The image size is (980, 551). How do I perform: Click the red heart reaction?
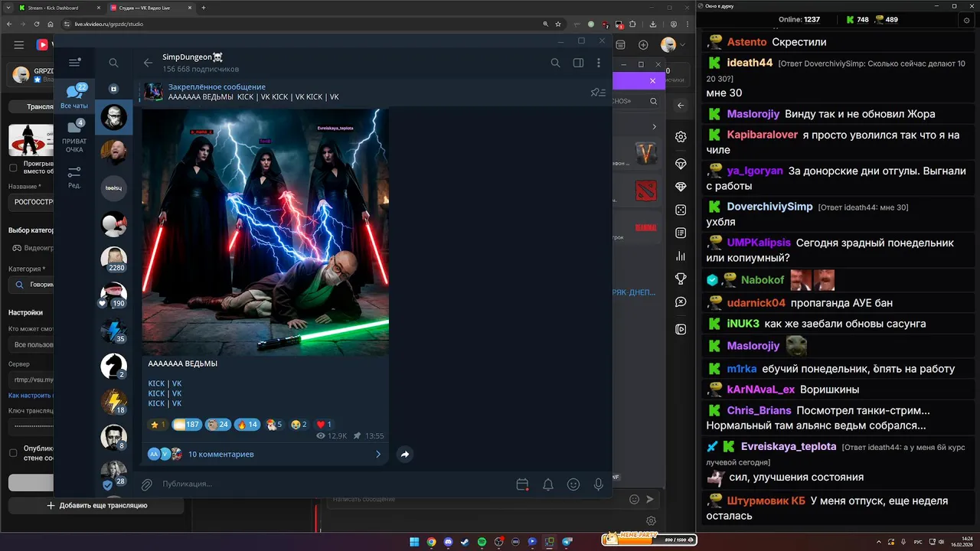324,424
